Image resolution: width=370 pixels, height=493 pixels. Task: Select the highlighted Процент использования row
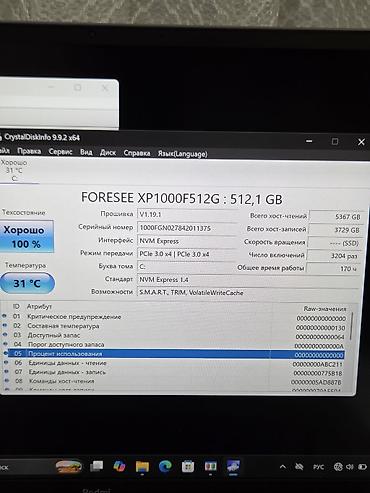click(174, 354)
